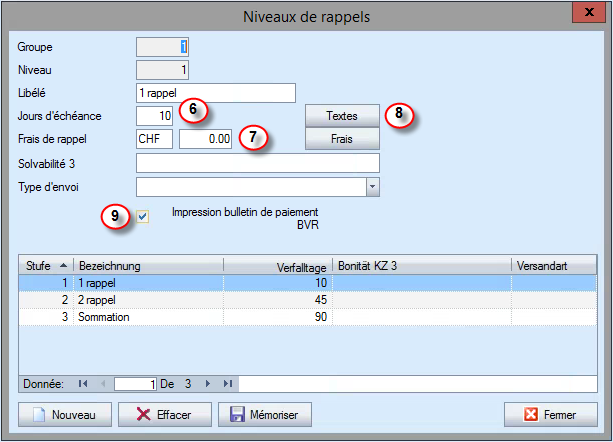Click the Versandart column header
The height and width of the screenshot is (442, 613).
click(x=554, y=266)
